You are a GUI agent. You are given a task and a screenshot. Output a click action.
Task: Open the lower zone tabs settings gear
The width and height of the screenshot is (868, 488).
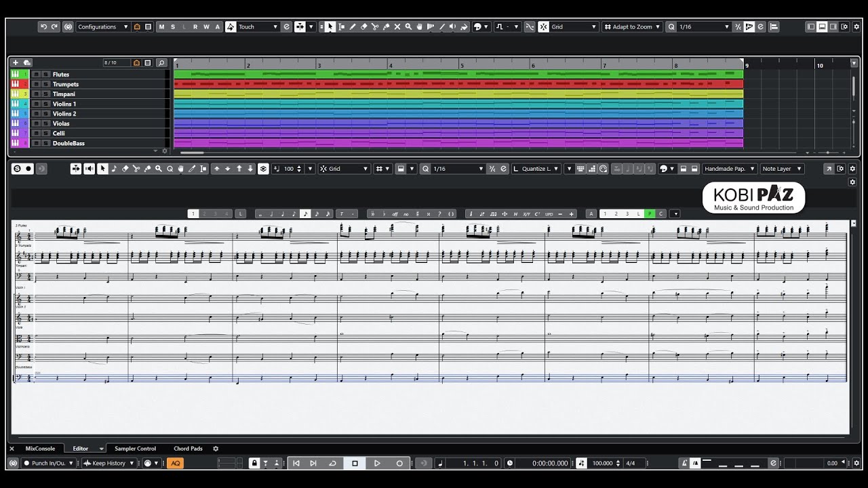tap(216, 449)
